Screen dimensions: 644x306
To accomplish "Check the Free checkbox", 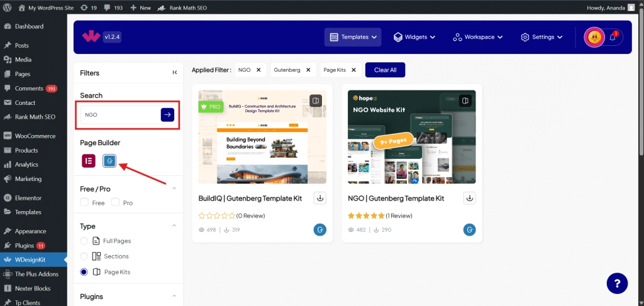I will click(85, 202).
